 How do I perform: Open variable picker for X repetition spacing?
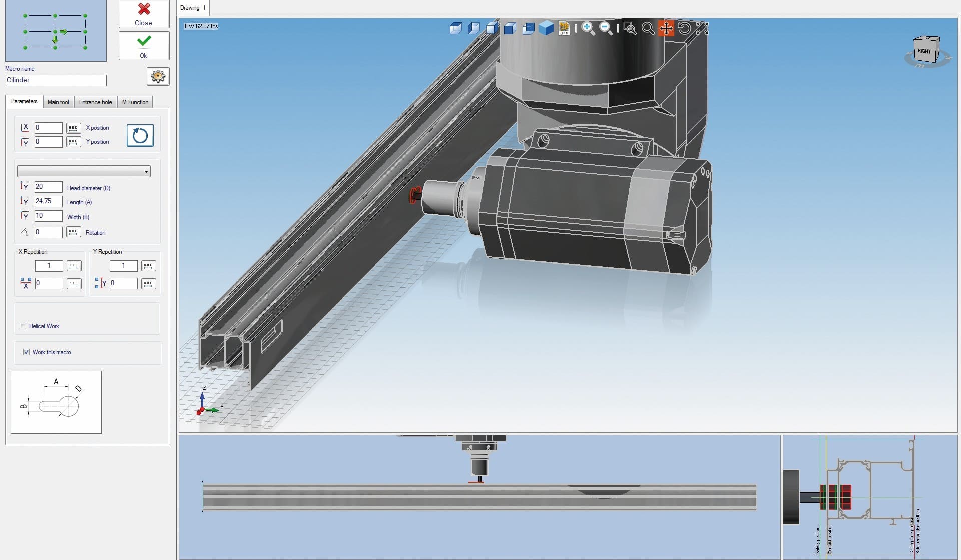pyautogui.click(x=74, y=284)
